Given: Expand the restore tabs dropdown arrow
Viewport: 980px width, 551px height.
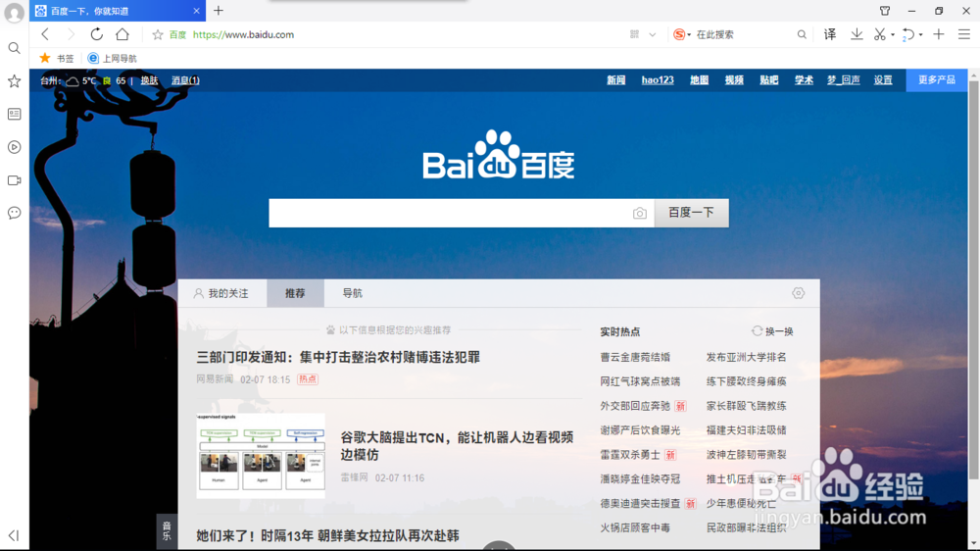Looking at the screenshot, I should 920,35.
